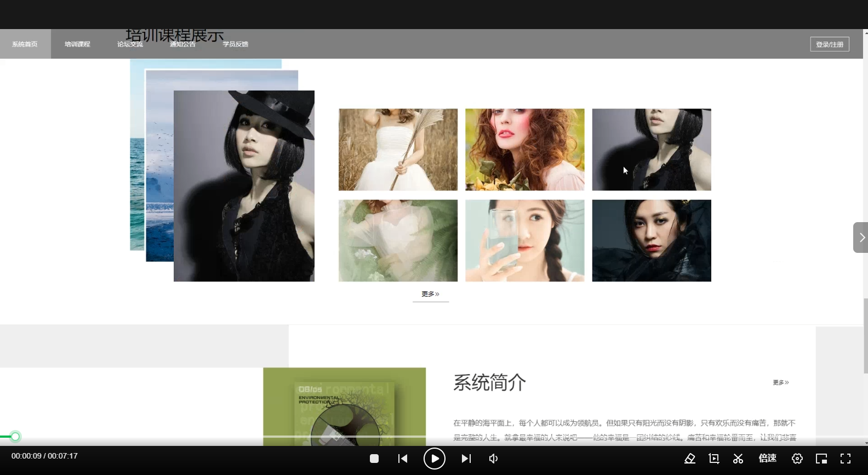The height and width of the screenshot is (475, 868).
Task: Open the 学员反馈 nav tab
Action: click(x=235, y=44)
